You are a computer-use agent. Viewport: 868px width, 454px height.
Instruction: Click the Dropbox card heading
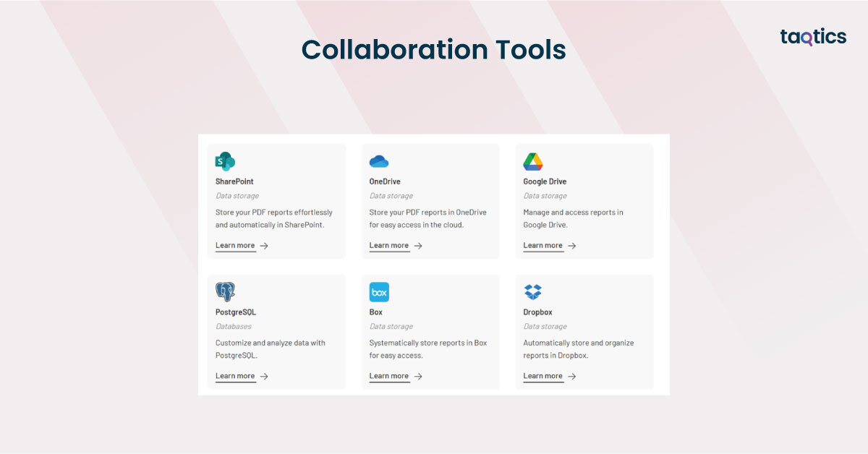pyautogui.click(x=537, y=312)
